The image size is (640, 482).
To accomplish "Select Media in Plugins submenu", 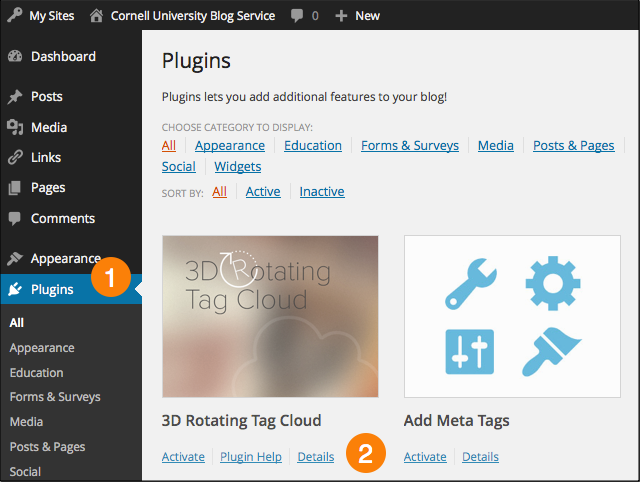I will (27, 422).
